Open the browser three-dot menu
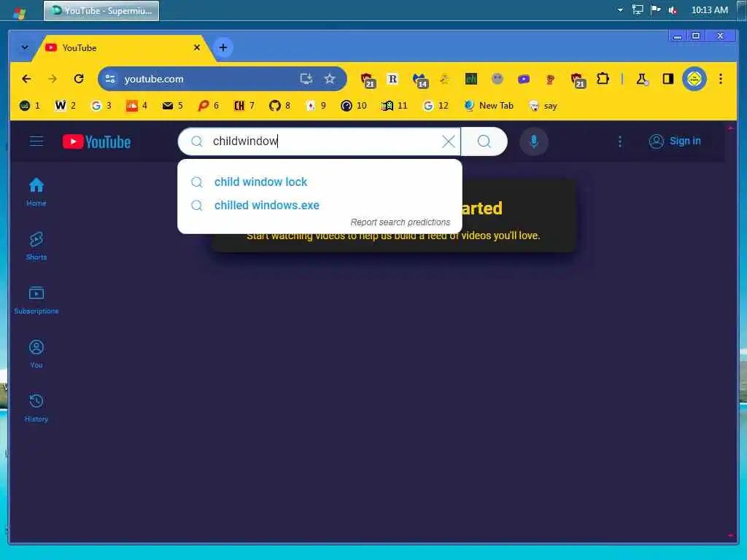Viewport: 747px width, 560px height. coord(720,79)
